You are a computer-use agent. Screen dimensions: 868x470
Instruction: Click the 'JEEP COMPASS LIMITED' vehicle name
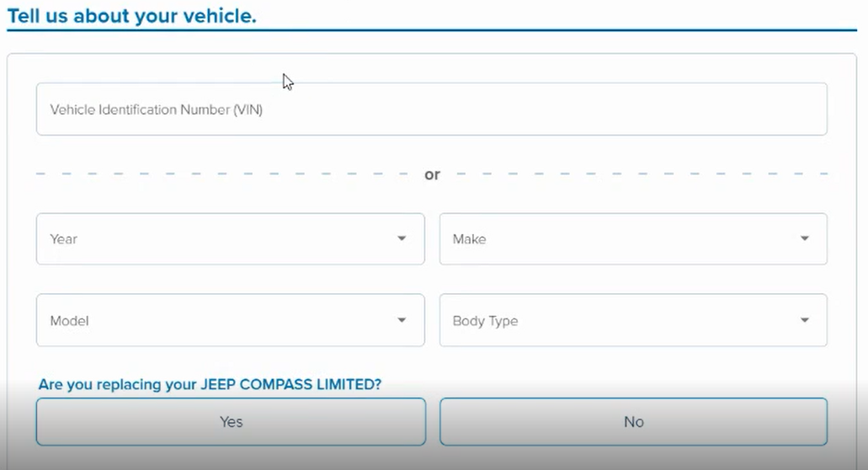click(x=290, y=385)
